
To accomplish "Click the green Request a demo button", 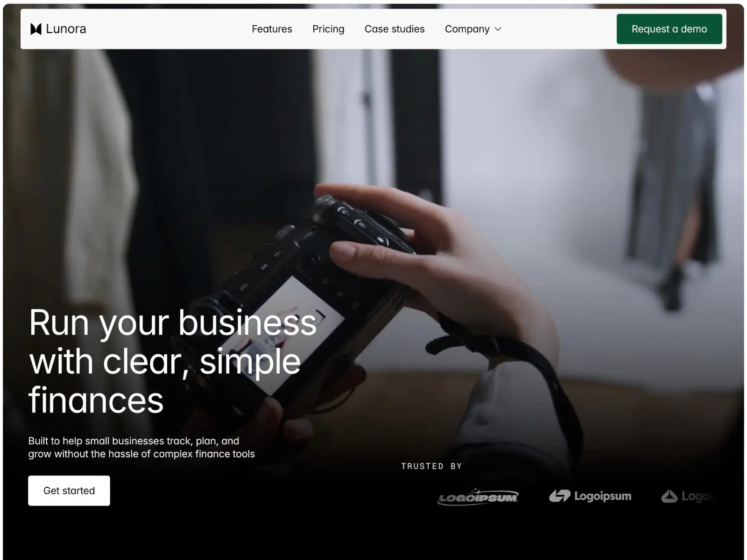I will [669, 29].
